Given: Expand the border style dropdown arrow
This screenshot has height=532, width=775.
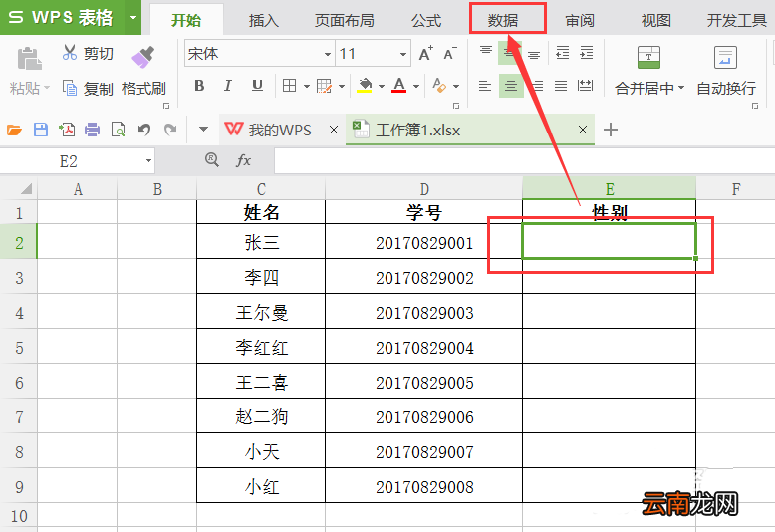Looking at the screenshot, I should point(307,86).
